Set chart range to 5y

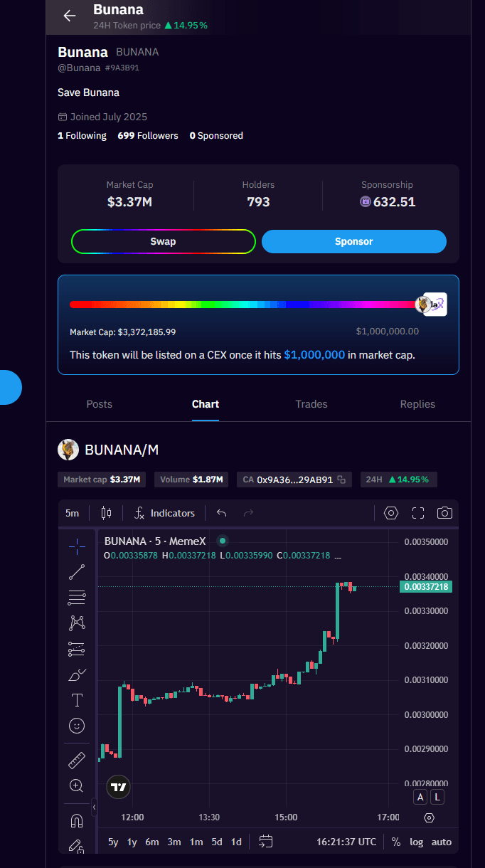113,842
